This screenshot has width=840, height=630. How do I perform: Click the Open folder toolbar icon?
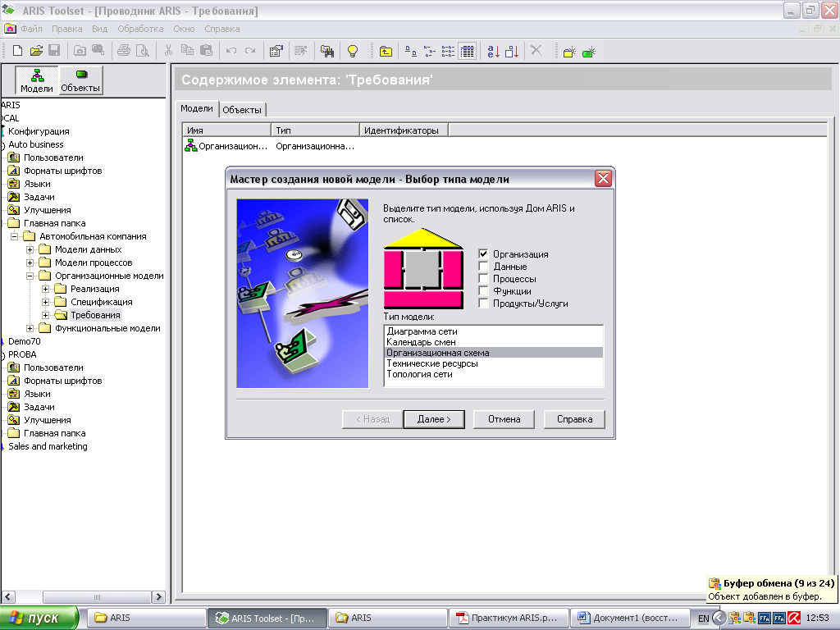coord(36,51)
